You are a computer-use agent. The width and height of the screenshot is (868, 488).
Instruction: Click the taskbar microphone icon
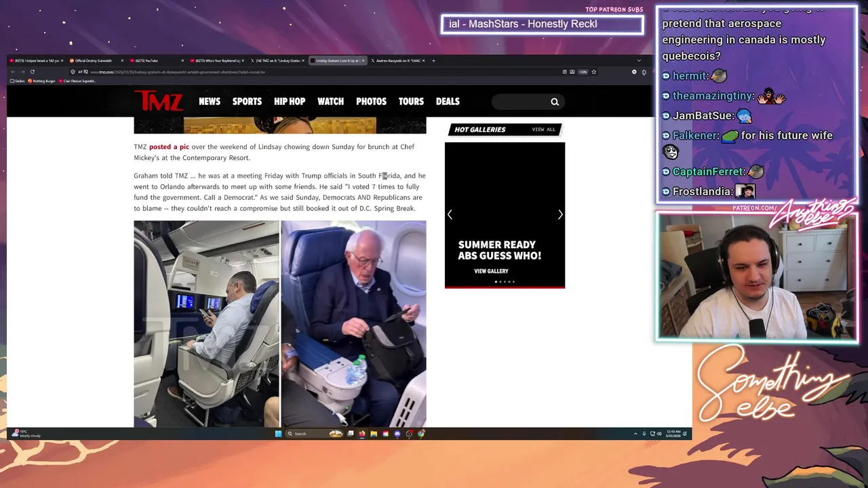pyautogui.click(x=644, y=434)
